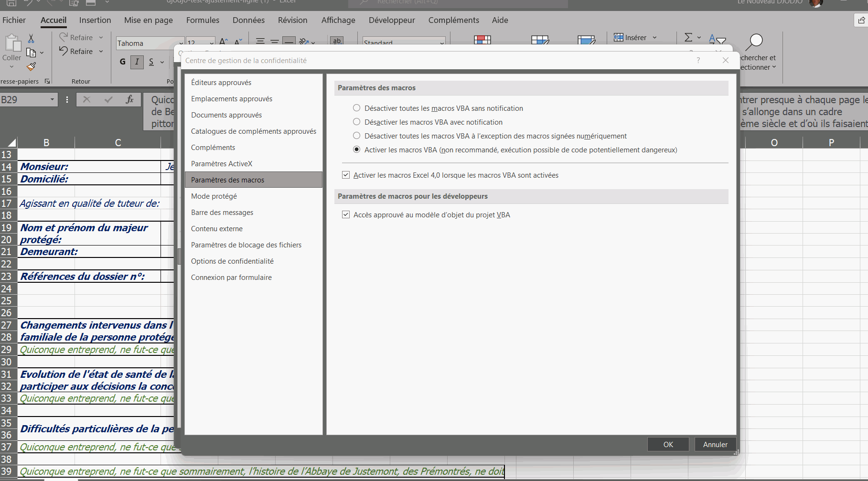The image size is (868, 481).
Task: Click the AutoSum sigma icon
Action: tap(688, 37)
